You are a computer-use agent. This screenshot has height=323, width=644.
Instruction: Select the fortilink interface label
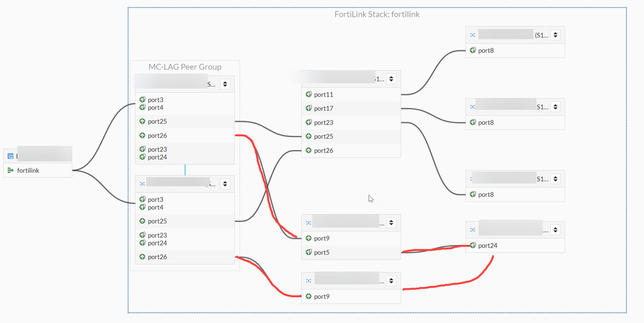[30, 171]
